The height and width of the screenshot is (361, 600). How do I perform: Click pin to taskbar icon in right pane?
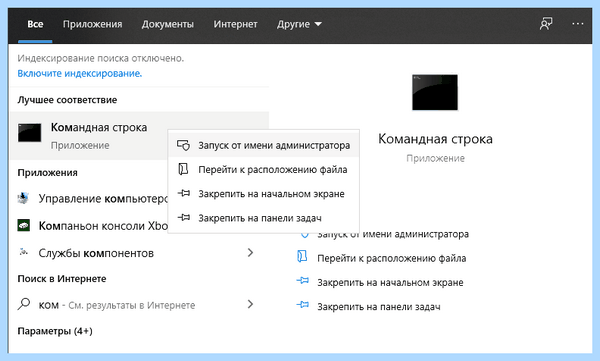[303, 306]
